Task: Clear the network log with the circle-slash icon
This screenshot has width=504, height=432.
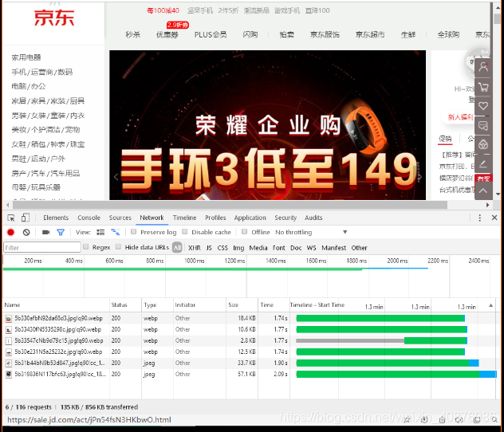Action: point(26,232)
